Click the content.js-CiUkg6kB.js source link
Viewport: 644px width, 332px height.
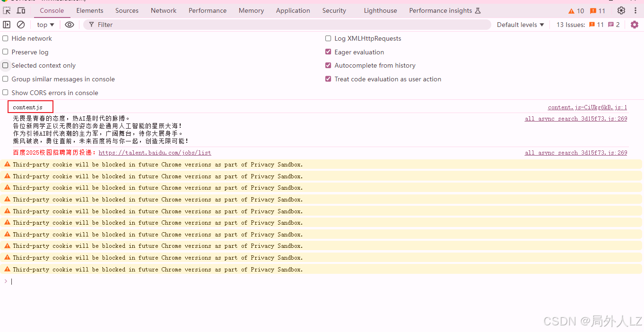click(587, 107)
